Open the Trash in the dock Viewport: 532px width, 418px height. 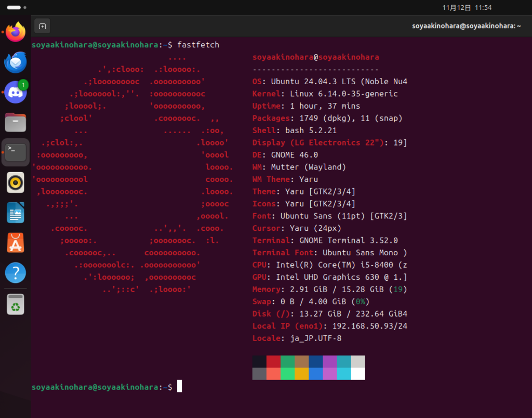(x=16, y=305)
